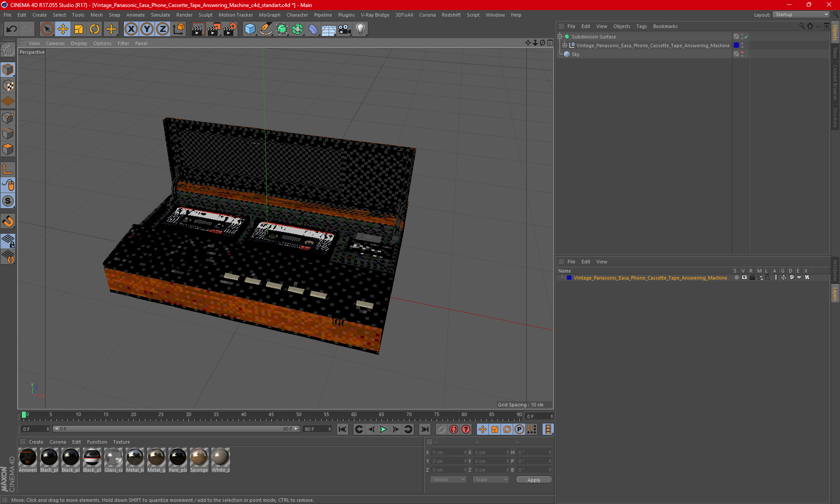Screen dimensions: 840x504
Task: Open the spline Pen tool
Action: pyautogui.click(x=266, y=29)
